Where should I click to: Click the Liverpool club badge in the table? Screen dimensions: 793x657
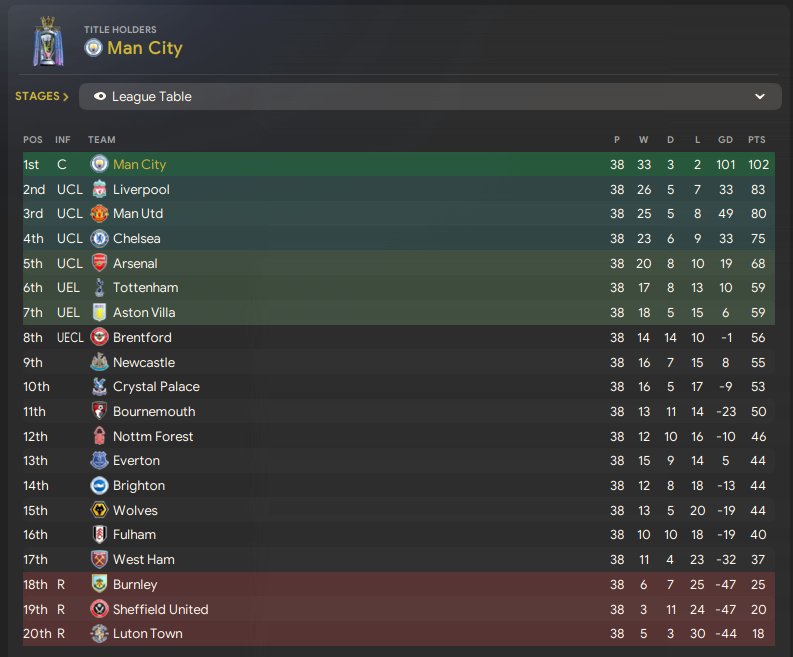click(99, 189)
